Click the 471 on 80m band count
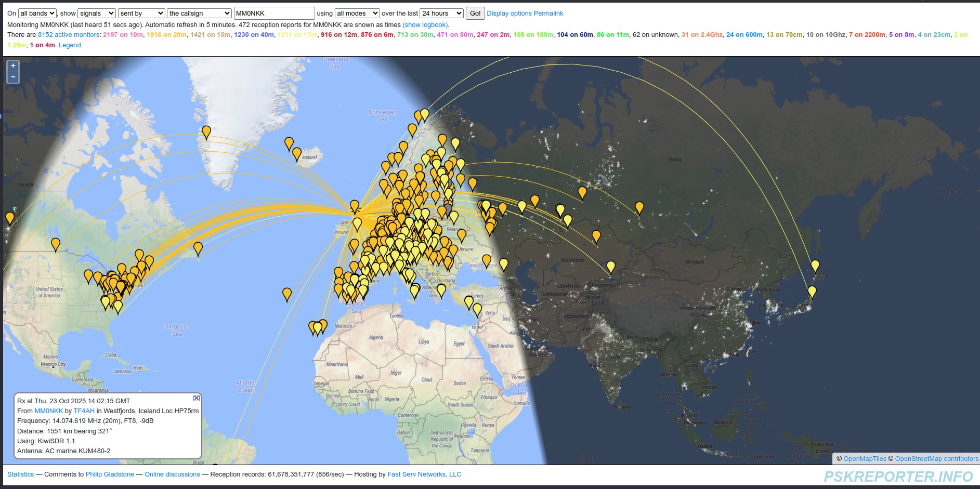Image resolution: width=980 pixels, height=489 pixels. pos(455,35)
